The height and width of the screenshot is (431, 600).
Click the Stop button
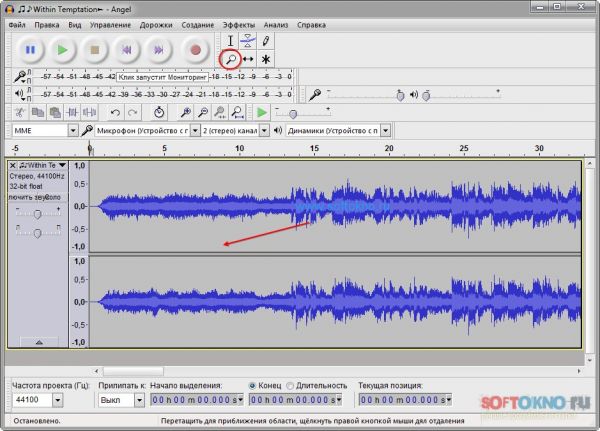tap(95, 49)
